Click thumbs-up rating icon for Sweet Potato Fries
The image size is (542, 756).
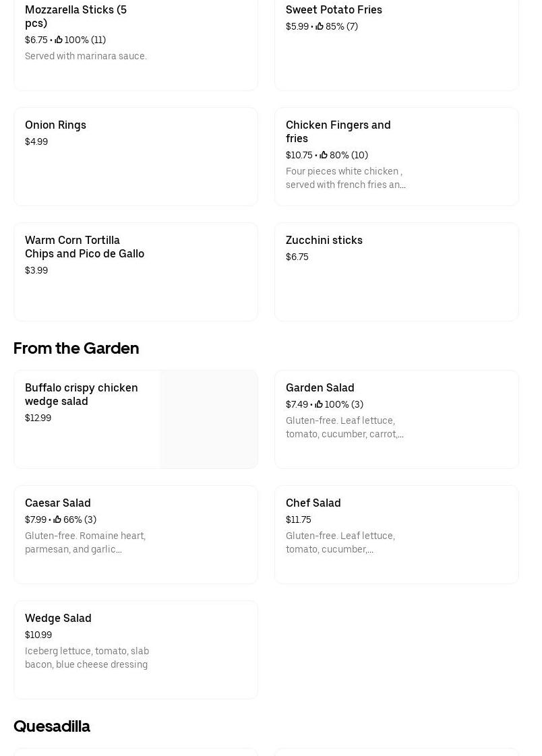[320, 26]
